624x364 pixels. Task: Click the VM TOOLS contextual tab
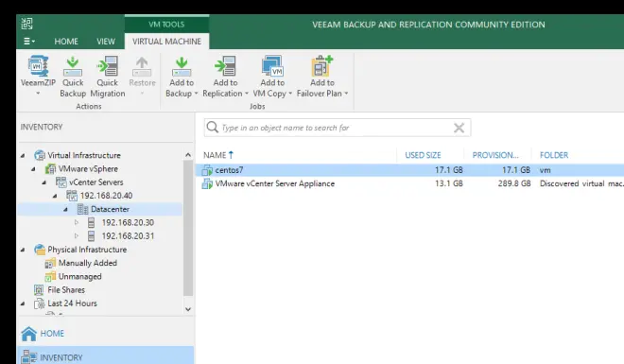point(166,25)
